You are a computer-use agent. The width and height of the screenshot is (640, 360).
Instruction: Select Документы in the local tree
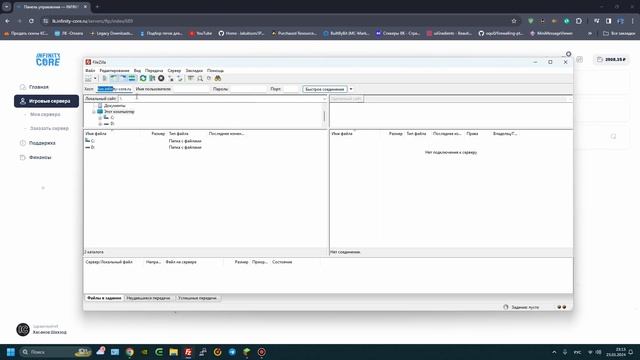(114, 106)
